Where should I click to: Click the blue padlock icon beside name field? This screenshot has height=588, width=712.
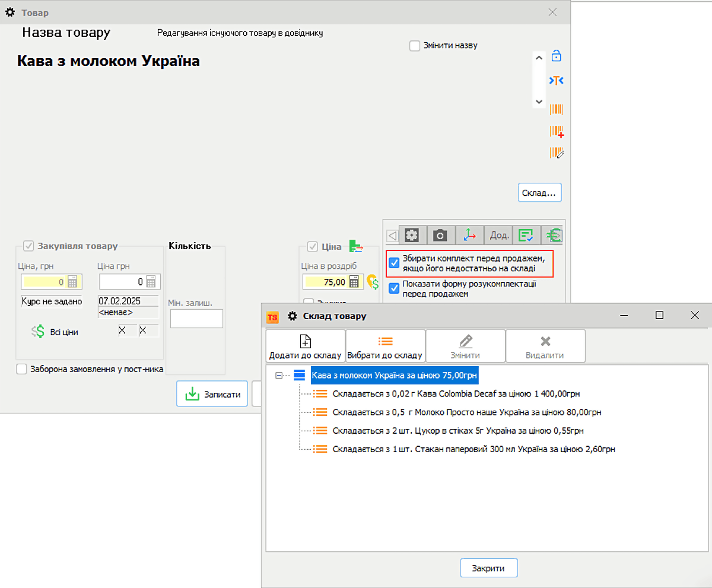point(556,56)
